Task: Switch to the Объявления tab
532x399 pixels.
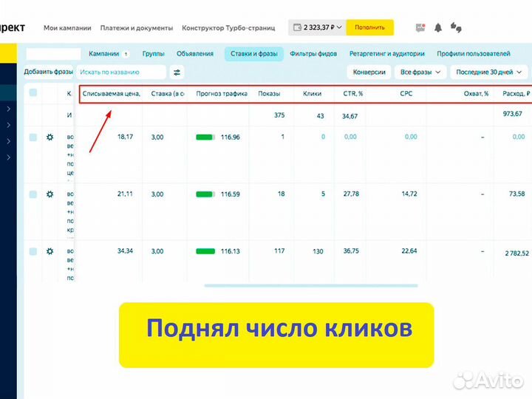Action: (195, 54)
